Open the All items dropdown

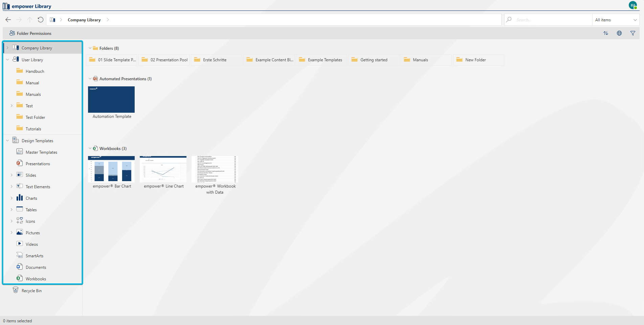(x=616, y=20)
